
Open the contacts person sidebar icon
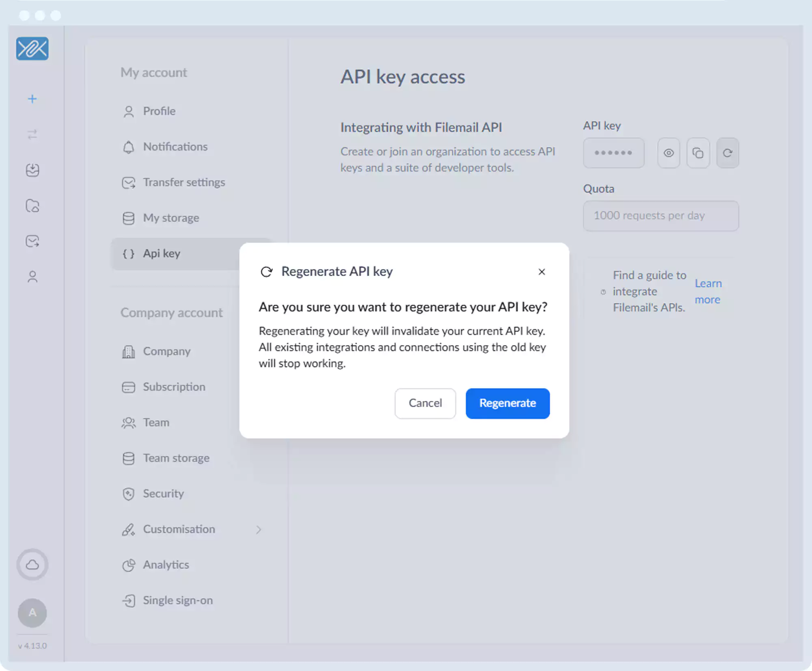pyautogui.click(x=32, y=277)
